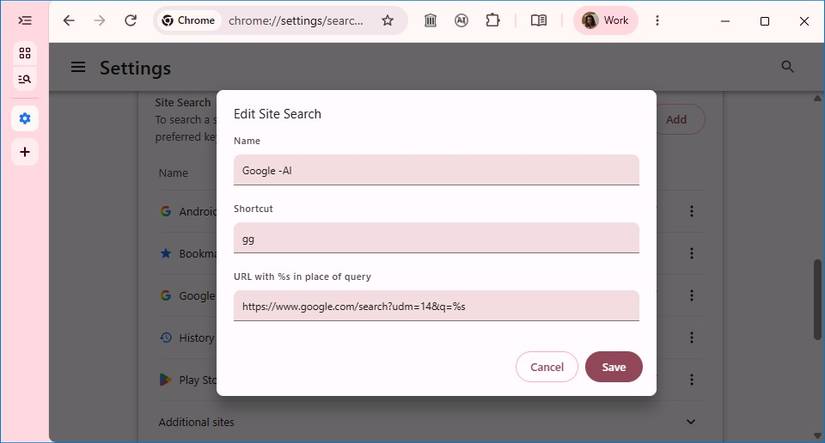Open the Work profile button

coord(606,21)
